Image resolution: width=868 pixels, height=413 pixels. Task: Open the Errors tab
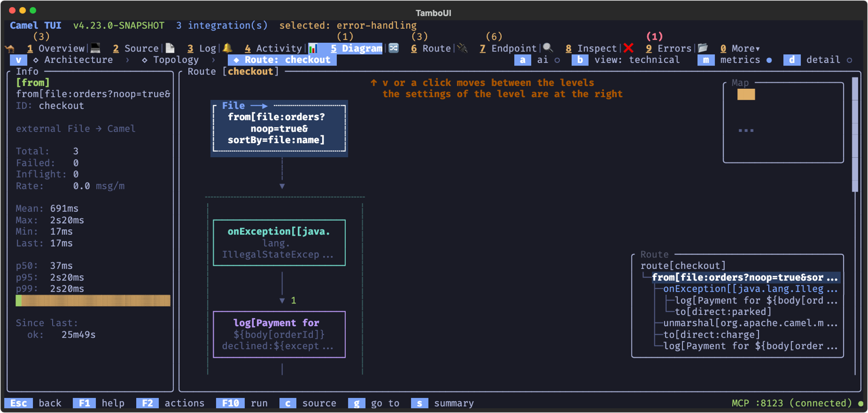pyautogui.click(x=668, y=48)
